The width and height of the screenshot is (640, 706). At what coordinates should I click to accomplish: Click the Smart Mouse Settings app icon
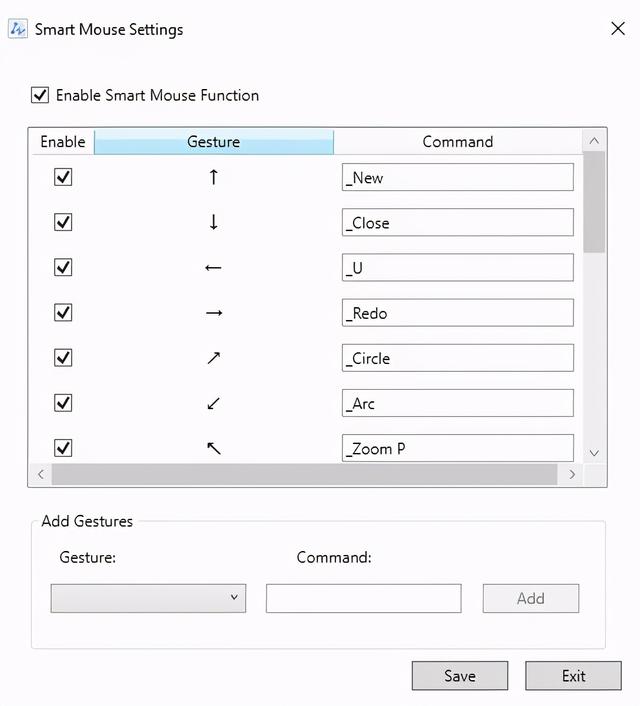tap(18, 29)
